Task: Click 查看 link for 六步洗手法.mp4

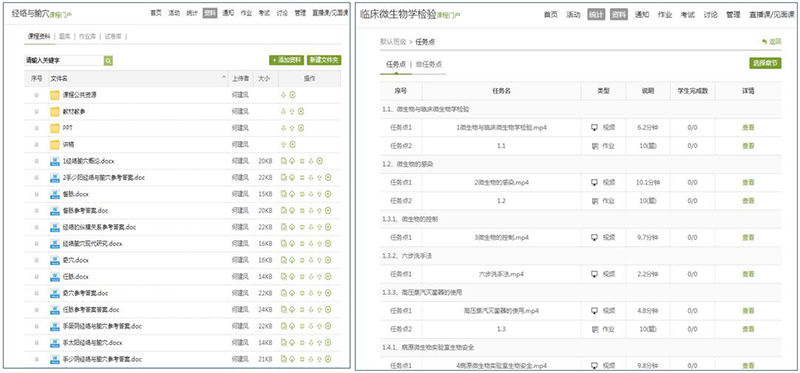Action: coord(748,274)
